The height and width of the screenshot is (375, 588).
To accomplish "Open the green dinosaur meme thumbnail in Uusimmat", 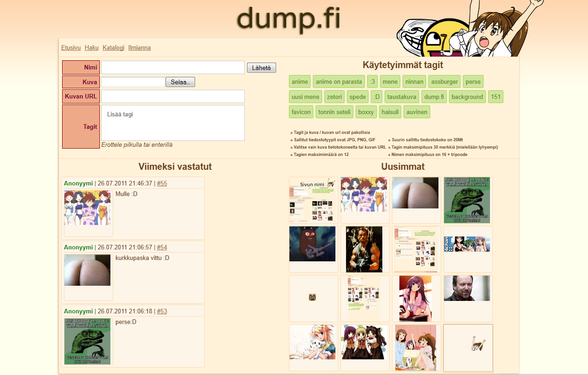I will 467,200.
